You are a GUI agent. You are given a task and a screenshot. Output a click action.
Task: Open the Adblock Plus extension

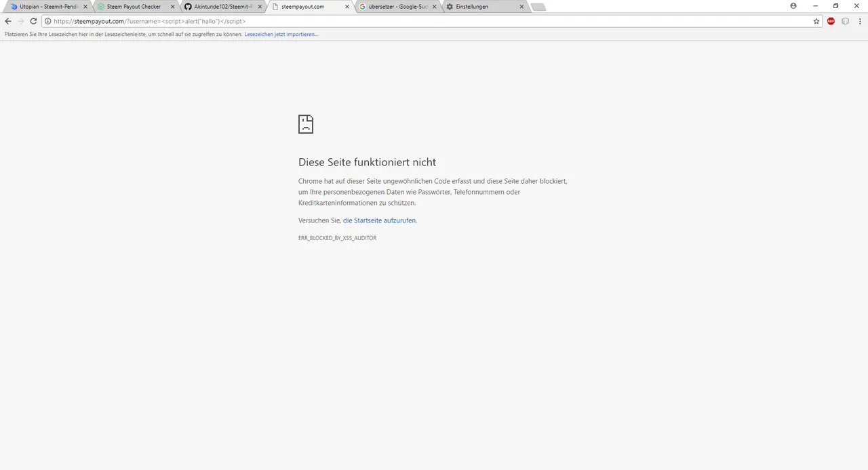(831, 21)
